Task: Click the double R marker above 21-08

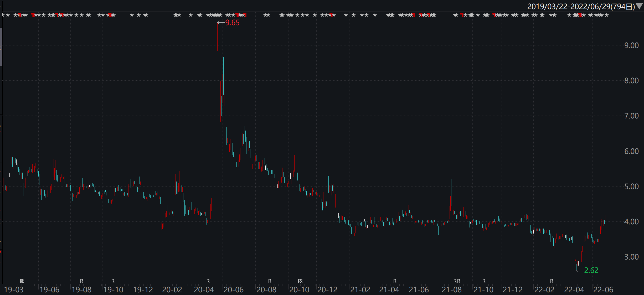Action: (x=457, y=281)
